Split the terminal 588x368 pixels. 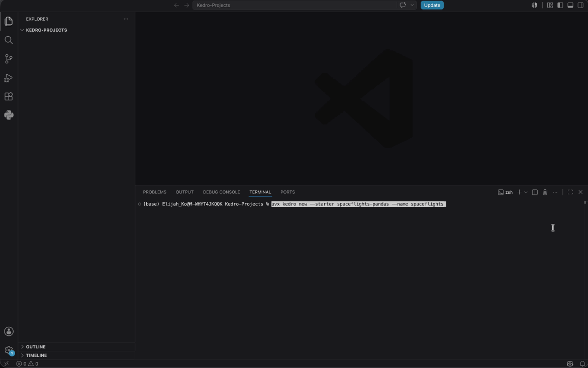pos(535,192)
